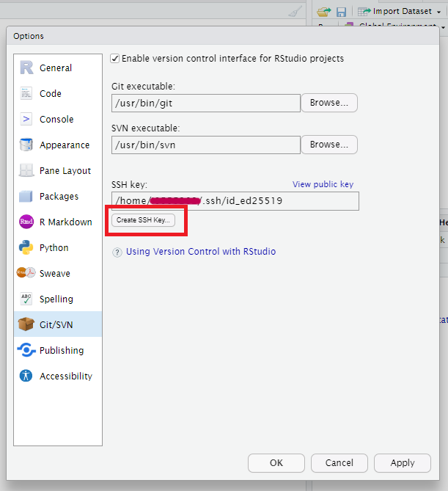
Task: Click the Appearance paint bucket icon
Action: point(26,145)
